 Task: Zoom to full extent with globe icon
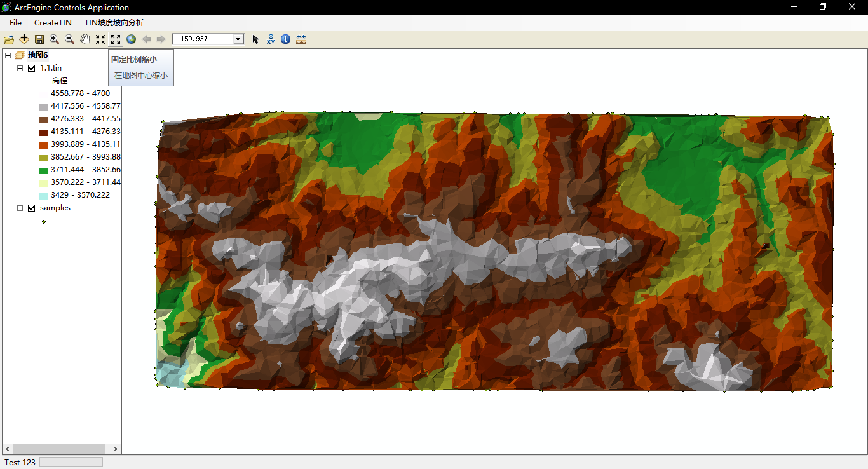[x=131, y=39]
